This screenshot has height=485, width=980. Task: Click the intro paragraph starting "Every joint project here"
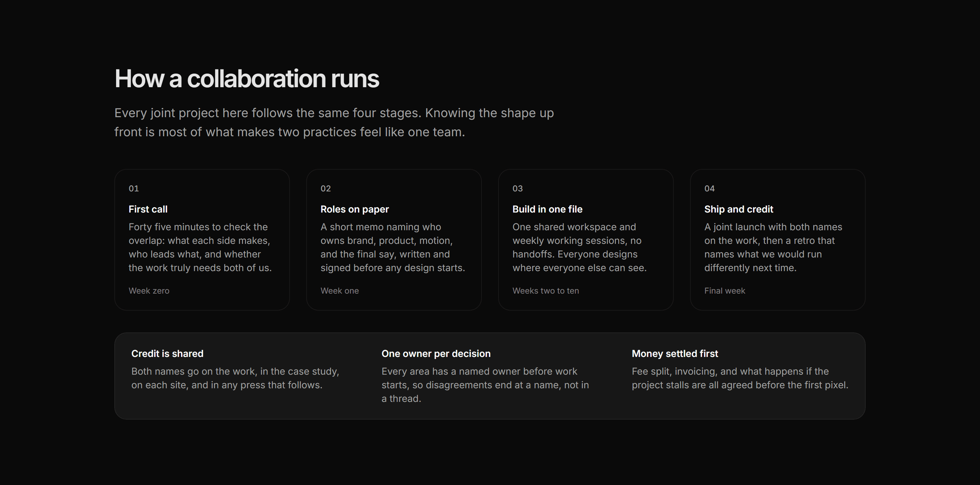(x=334, y=122)
